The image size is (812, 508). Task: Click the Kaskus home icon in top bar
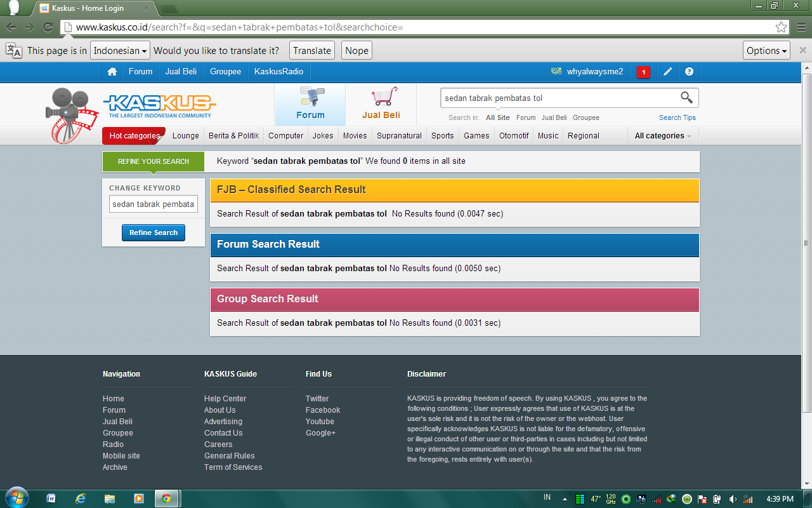[112, 72]
